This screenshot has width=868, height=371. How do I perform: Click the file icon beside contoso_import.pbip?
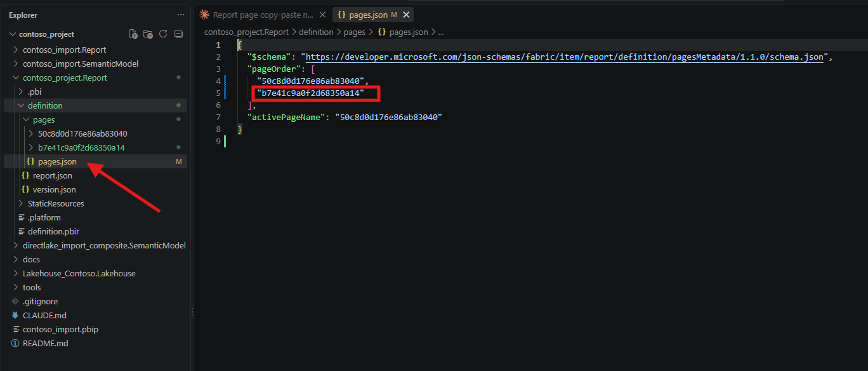point(15,329)
